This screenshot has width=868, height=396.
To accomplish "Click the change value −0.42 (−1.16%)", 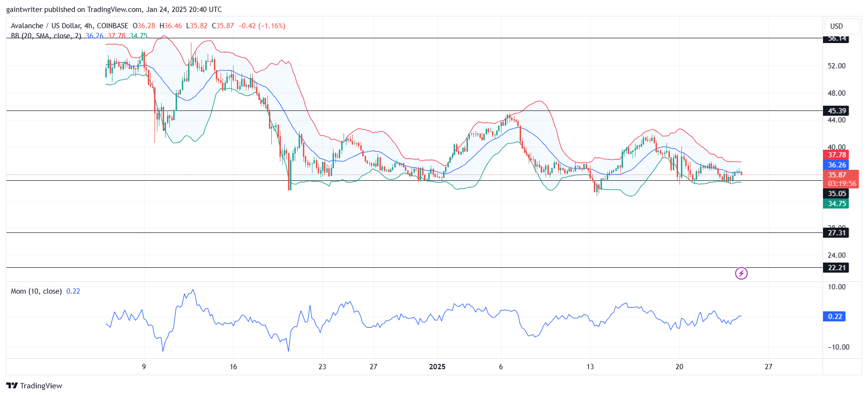I will [x=262, y=26].
